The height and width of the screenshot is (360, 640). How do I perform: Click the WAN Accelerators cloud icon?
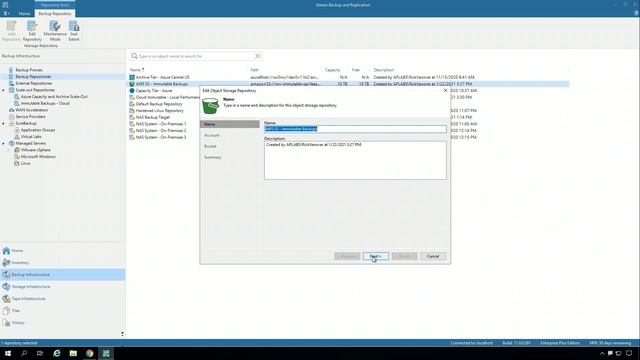tap(11, 110)
